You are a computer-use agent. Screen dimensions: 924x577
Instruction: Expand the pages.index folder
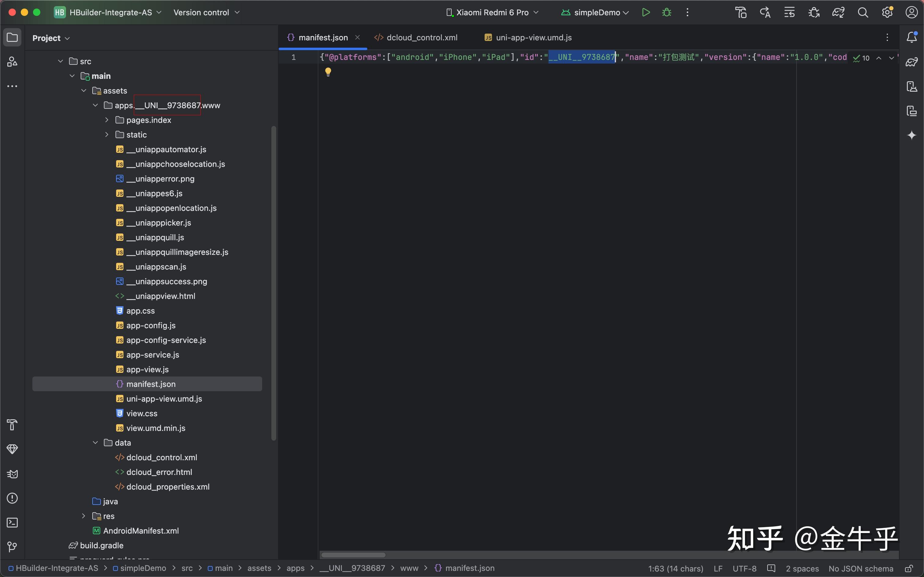coord(107,120)
